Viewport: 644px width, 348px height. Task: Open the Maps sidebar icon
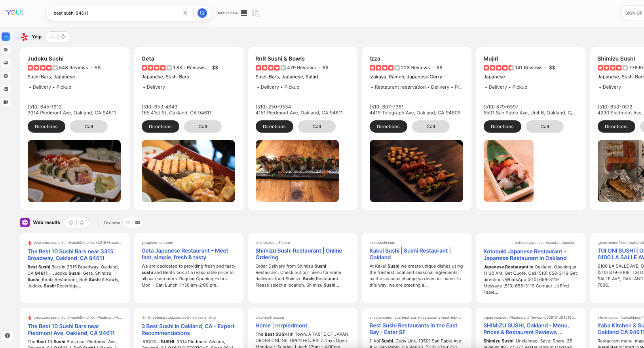click(6, 102)
